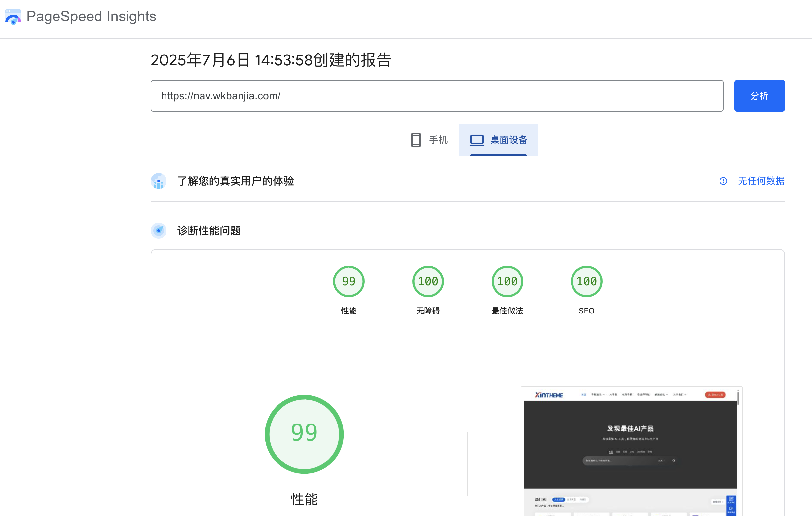
Task: Open the 无任何数据 link
Action: tap(761, 181)
